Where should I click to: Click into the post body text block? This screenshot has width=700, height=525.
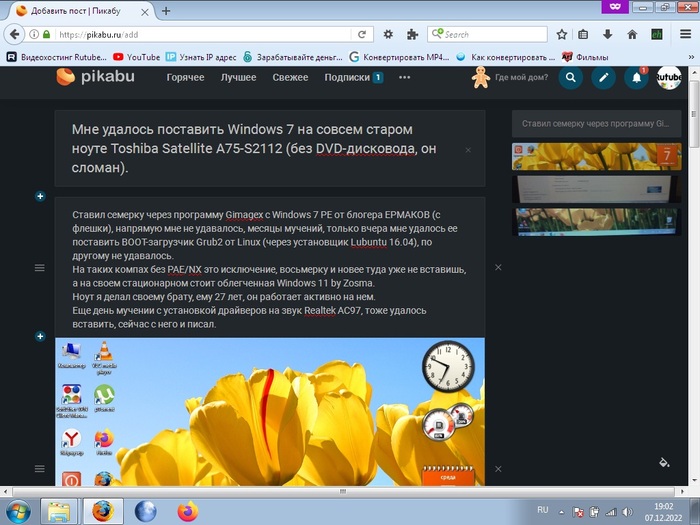(x=270, y=269)
